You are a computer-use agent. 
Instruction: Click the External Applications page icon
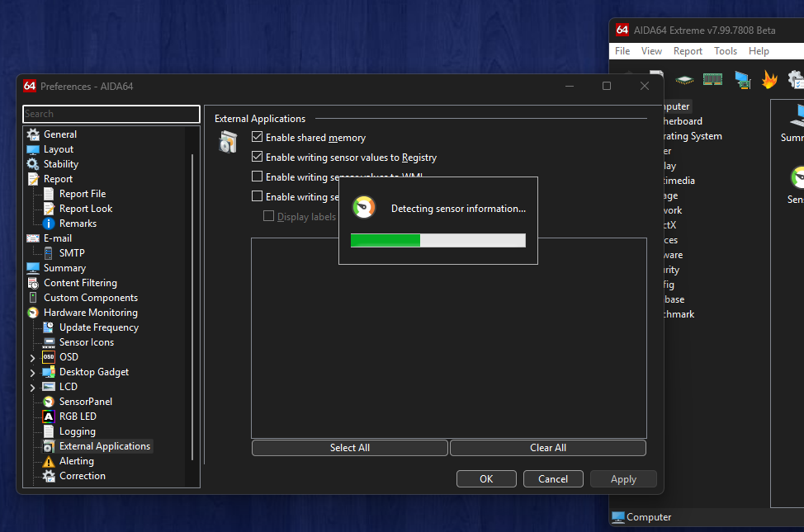click(x=228, y=142)
